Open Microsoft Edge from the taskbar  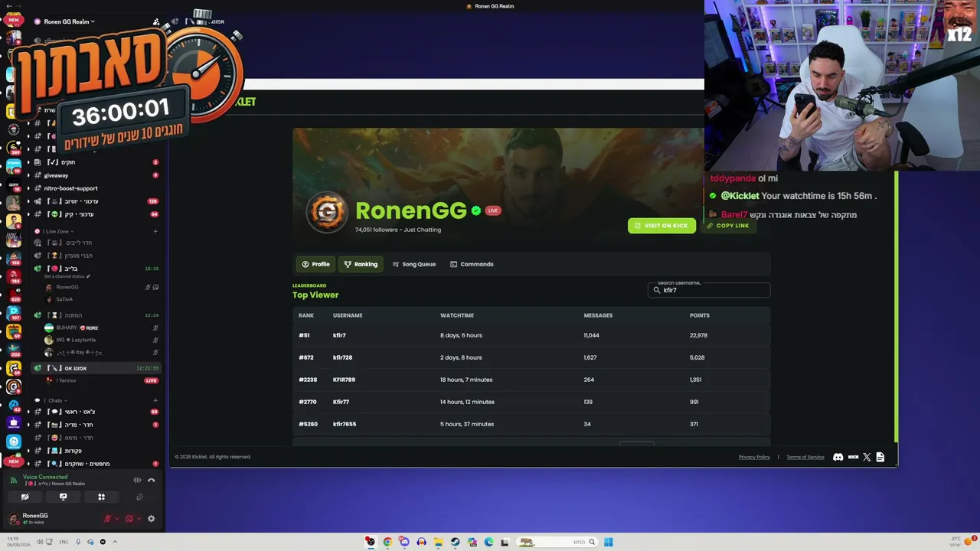pyautogui.click(x=488, y=542)
